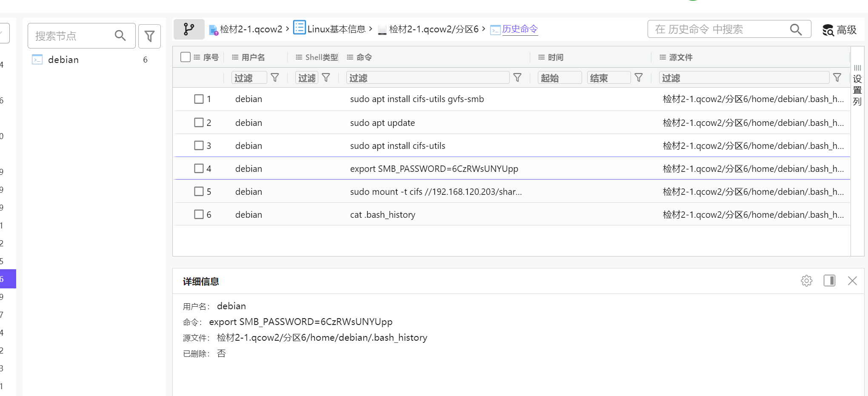Open the 时间 column header menu

point(542,57)
